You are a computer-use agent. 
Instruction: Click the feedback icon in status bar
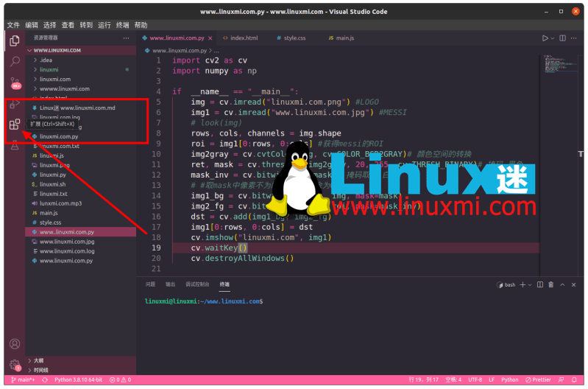pyautogui.click(x=562, y=380)
